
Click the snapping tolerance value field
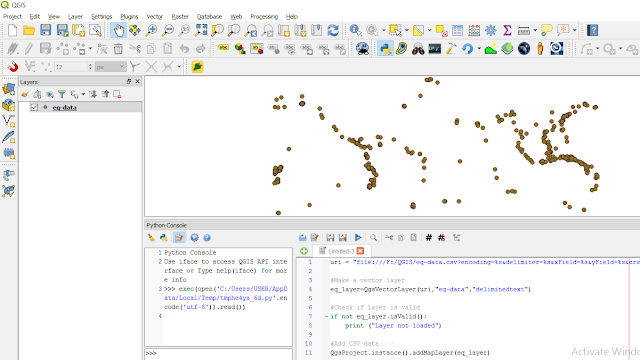tap(70, 67)
